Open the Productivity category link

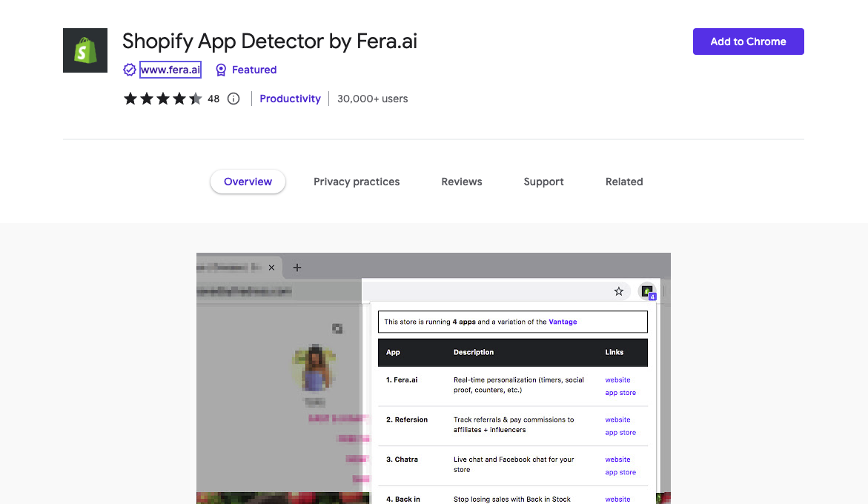click(x=290, y=99)
